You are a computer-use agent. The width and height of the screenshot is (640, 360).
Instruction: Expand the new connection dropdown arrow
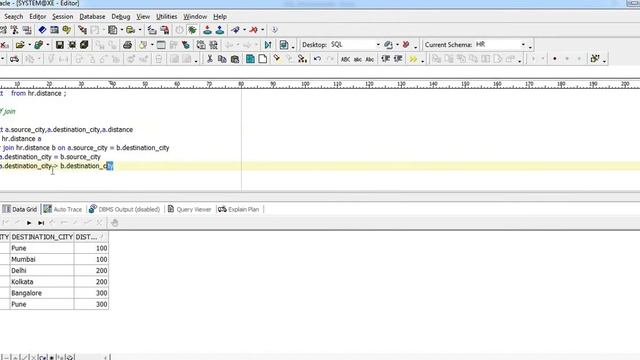(244, 30)
